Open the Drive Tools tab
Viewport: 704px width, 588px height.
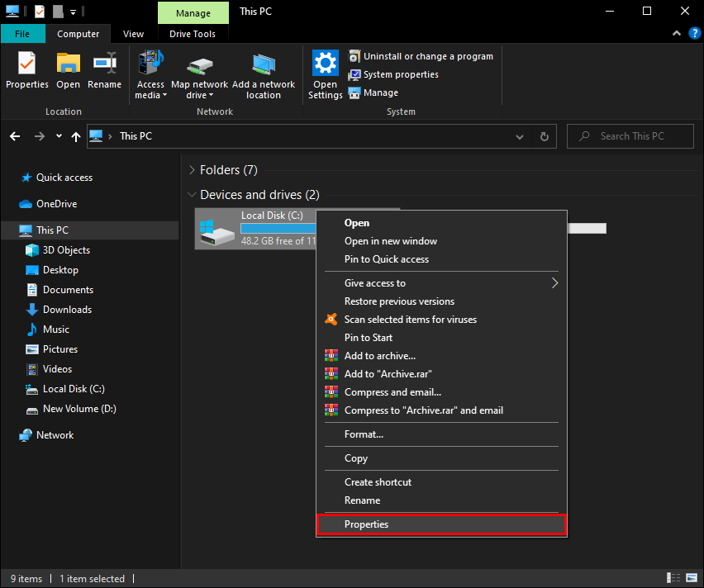click(x=192, y=34)
